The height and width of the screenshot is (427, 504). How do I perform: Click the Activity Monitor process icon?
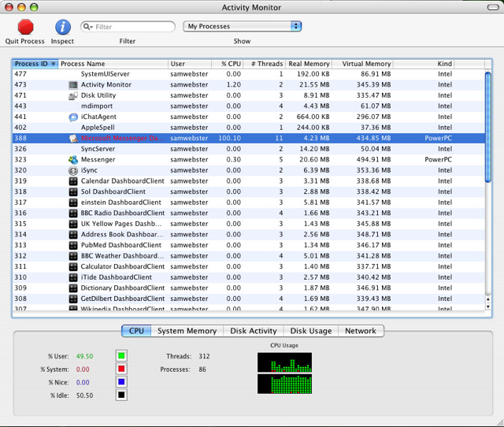click(x=73, y=85)
